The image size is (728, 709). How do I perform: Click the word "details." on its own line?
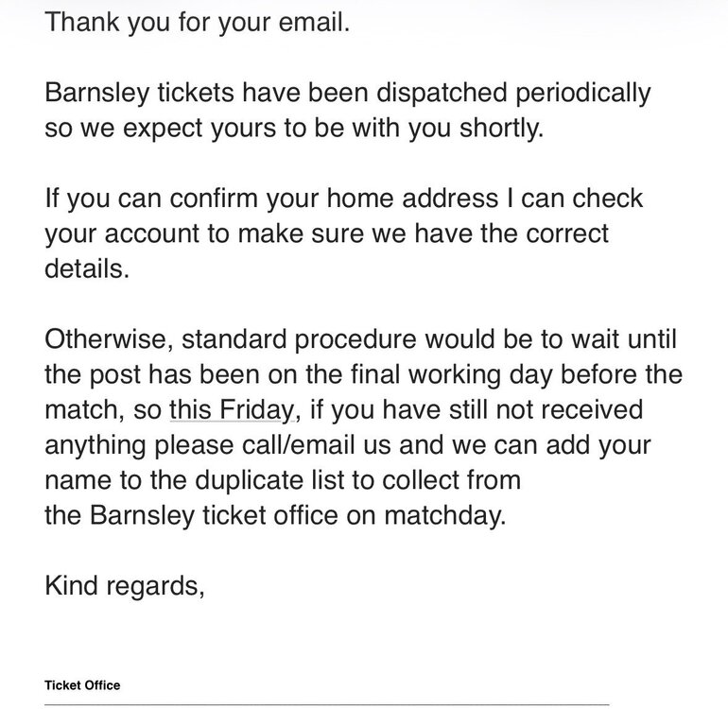pos(87,268)
